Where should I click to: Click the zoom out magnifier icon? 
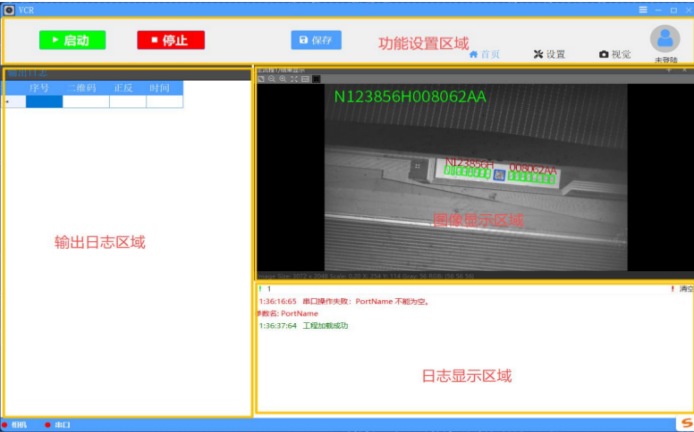point(272,79)
